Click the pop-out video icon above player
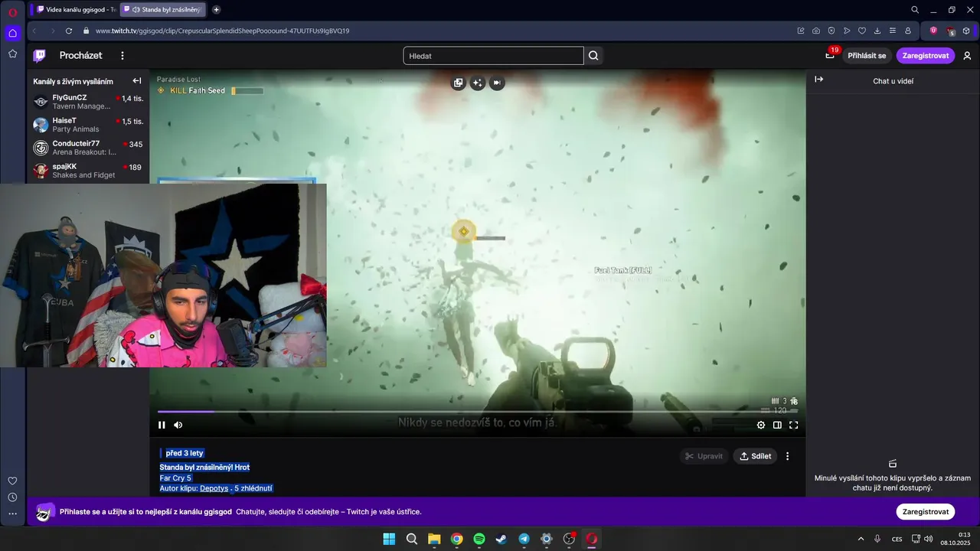980x551 pixels. (458, 83)
